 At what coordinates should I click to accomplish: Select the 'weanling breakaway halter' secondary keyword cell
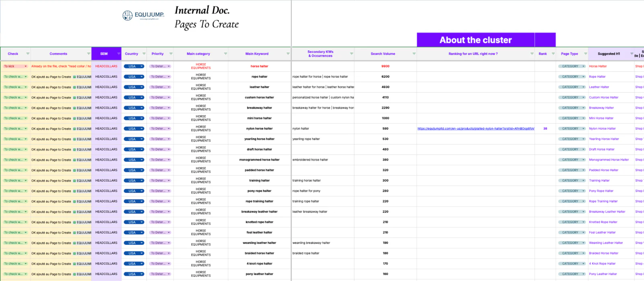click(x=323, y=243)
